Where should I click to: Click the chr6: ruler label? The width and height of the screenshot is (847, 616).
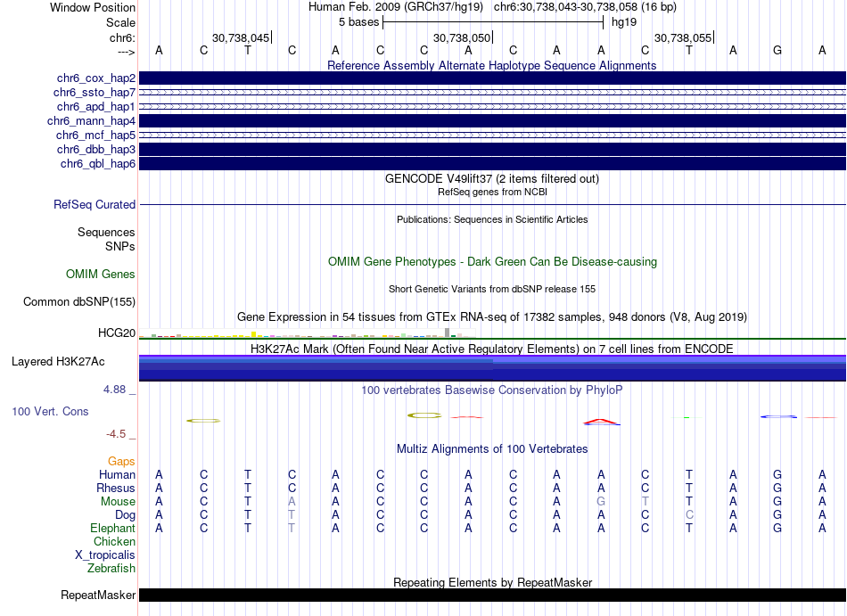point(122,37)
